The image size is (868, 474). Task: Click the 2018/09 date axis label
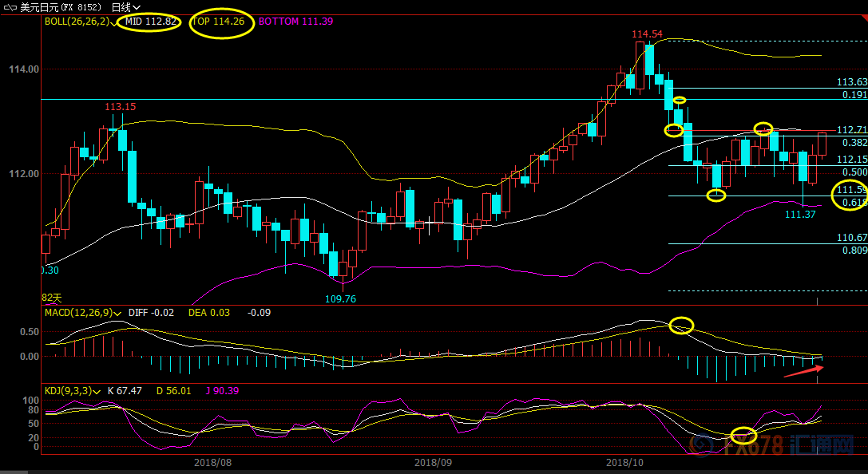tap(433, 462)
